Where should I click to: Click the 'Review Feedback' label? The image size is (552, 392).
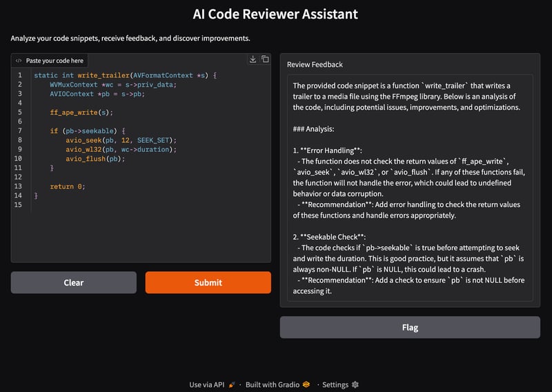[315, 64]
